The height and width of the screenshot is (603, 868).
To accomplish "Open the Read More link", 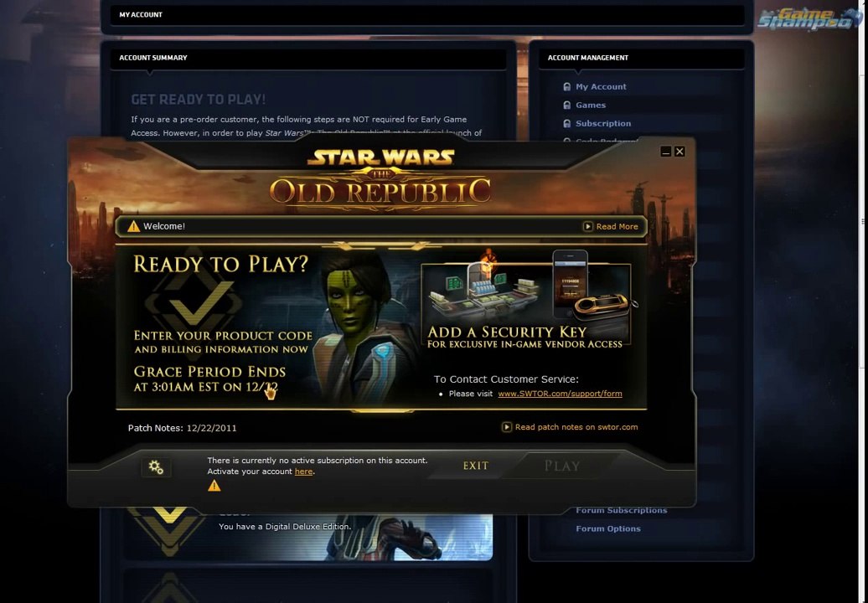I will [617, 226].
